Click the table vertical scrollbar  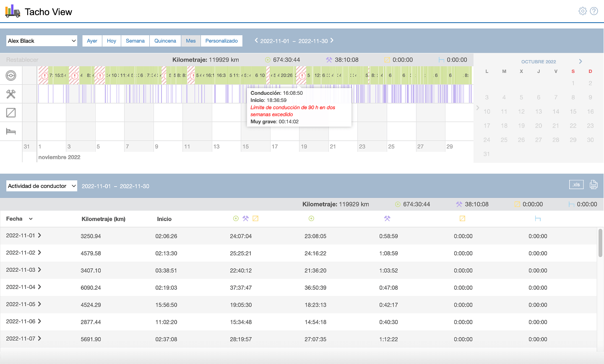[x=600, y=243]
